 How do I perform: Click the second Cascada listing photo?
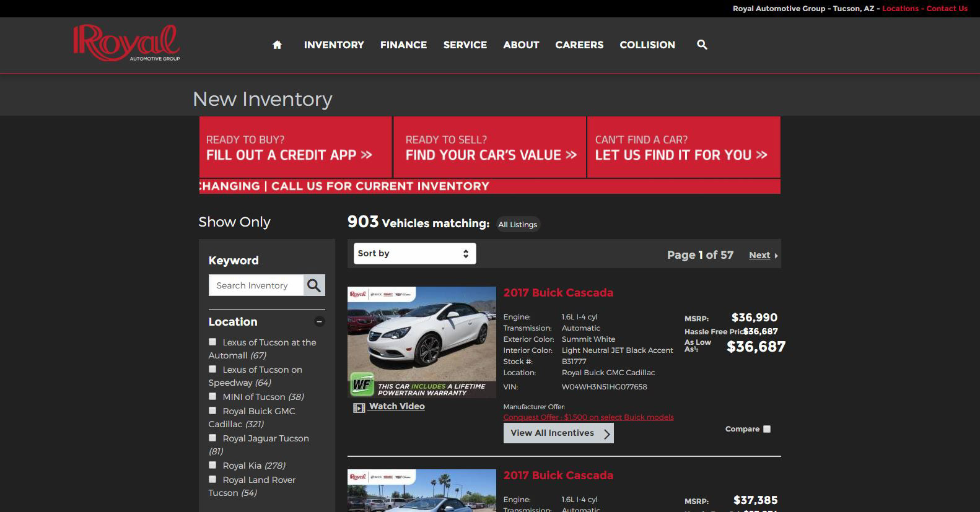tap(422, 490)
